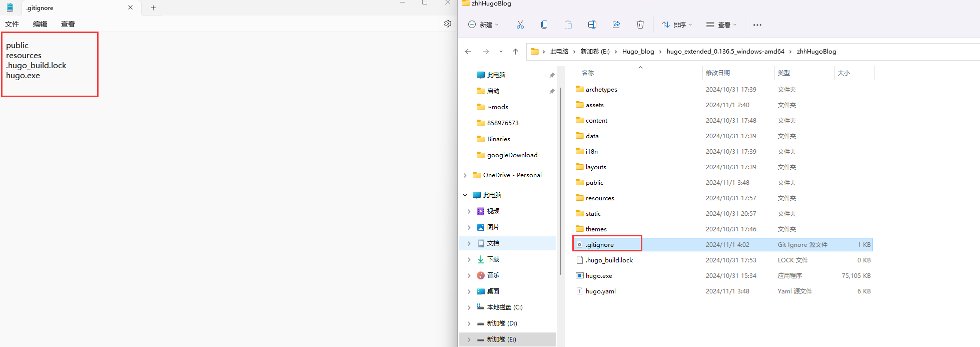The width and height of the screenshot is (980, 347).
Task: Select 下载 in the navigation pane
Action: [493, 259]
